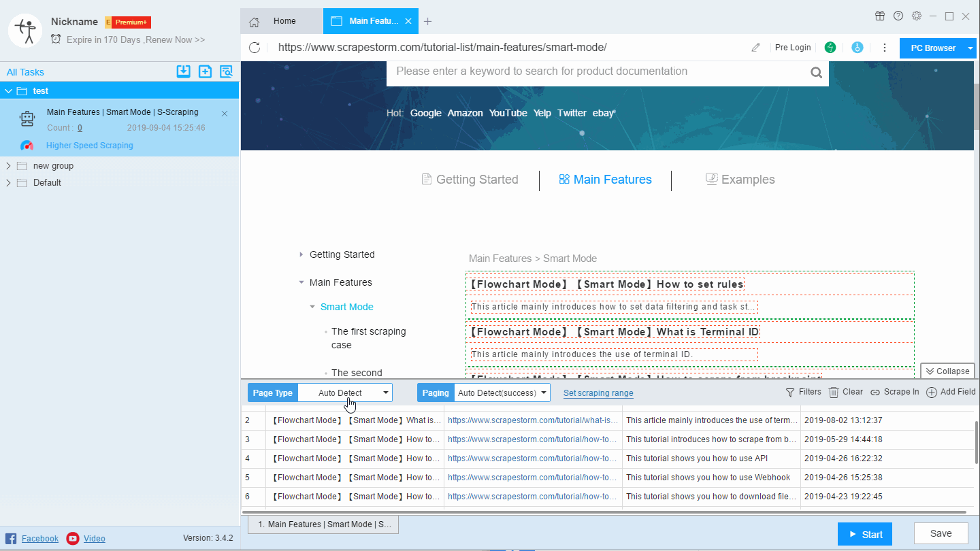980x551 pixels.
Task: Click the Clear trash tool
Action: point(846,392)
